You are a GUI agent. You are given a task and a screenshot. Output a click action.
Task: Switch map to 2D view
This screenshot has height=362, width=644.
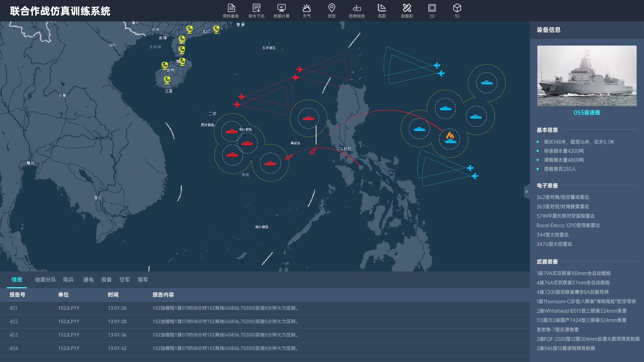pos(432,11)
